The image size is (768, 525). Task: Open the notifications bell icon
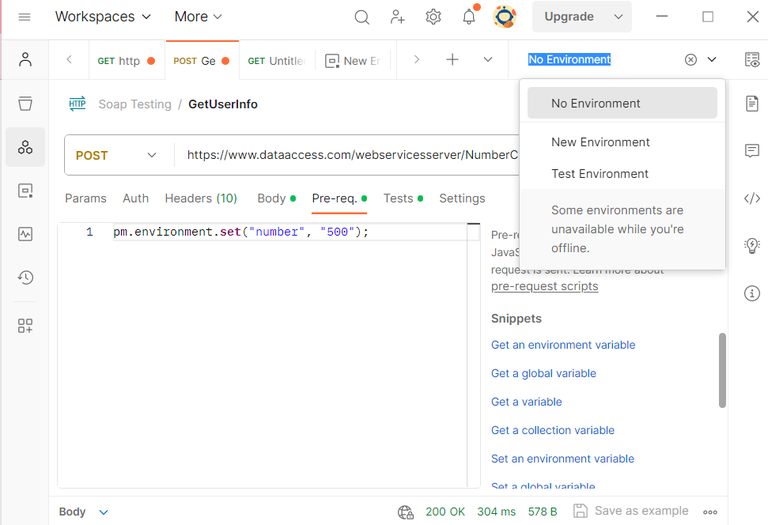pos(468,17)
